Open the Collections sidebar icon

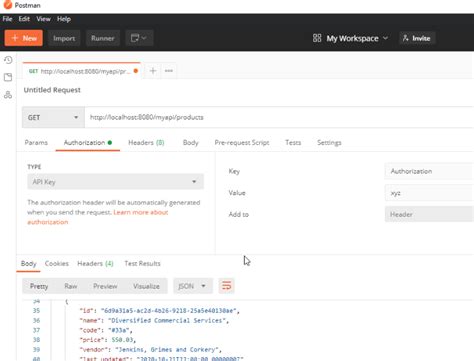(8, 77)
